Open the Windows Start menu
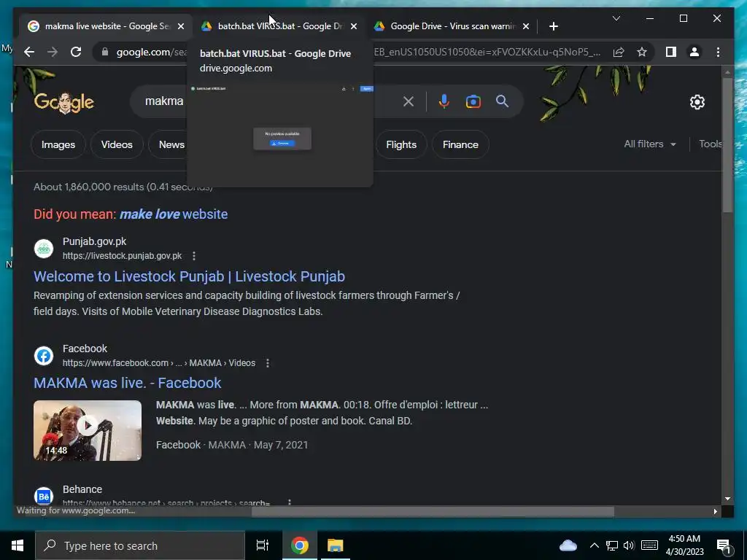747x560 pixels. [18, 545]
